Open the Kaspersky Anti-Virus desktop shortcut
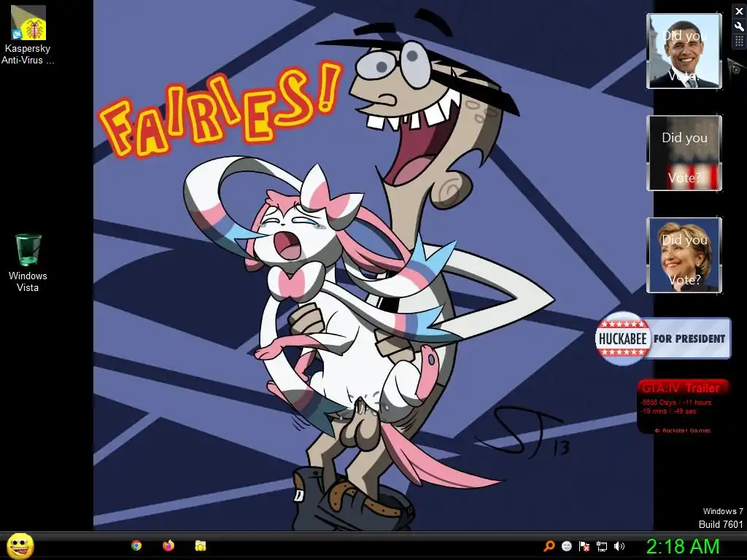The height and width of the screenshot is (560, 747). pos(28,35)
